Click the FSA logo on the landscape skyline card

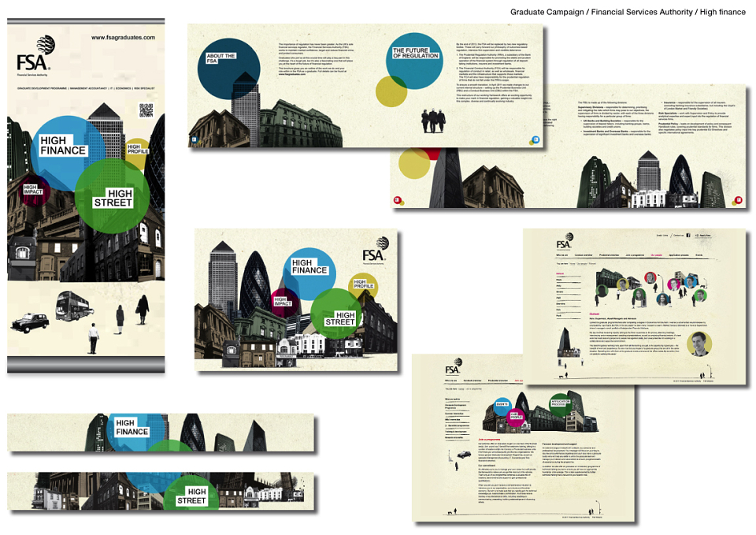tap(376, 251)
